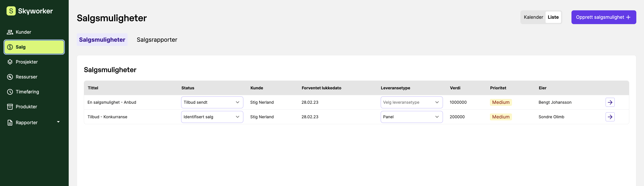Select the Salgsmuligheter tab

pyautogui.click(x=102, y=40)
